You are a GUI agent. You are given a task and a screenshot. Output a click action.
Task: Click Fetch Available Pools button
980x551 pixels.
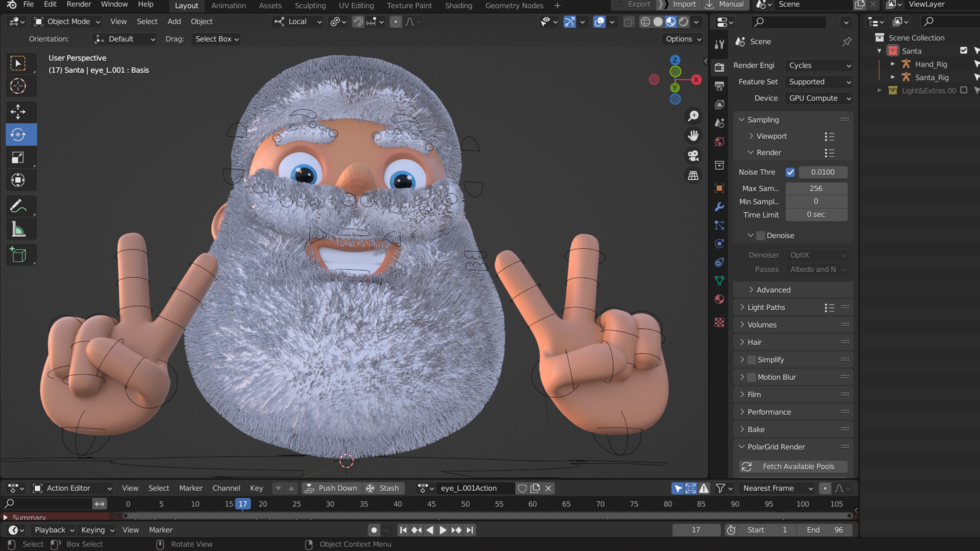tap(793, 467)
